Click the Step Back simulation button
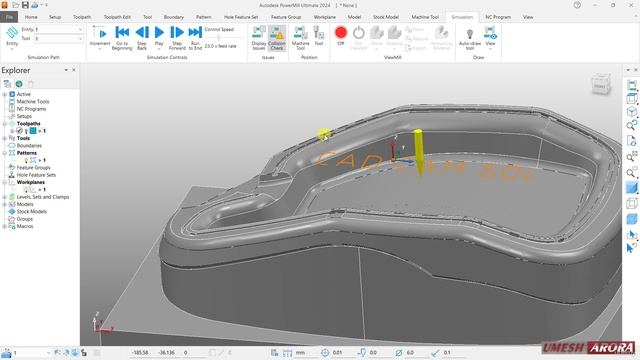The width and height of the screenshot is (640, 360). (142, 38)
